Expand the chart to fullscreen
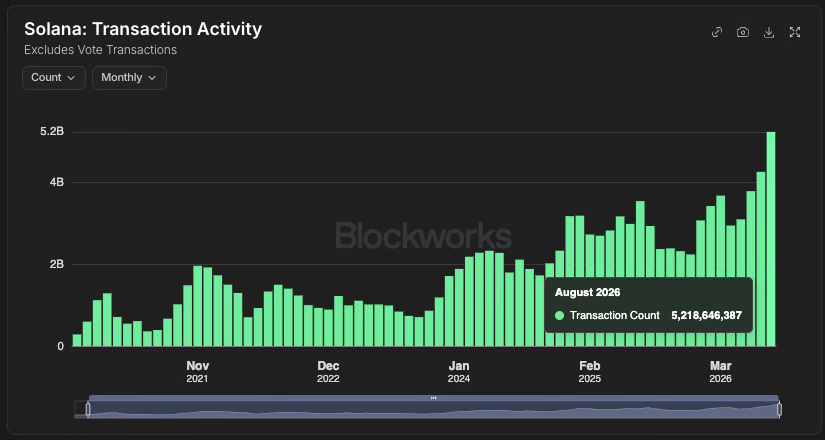The height and width of the screenshot is (440, 825). 795,33
